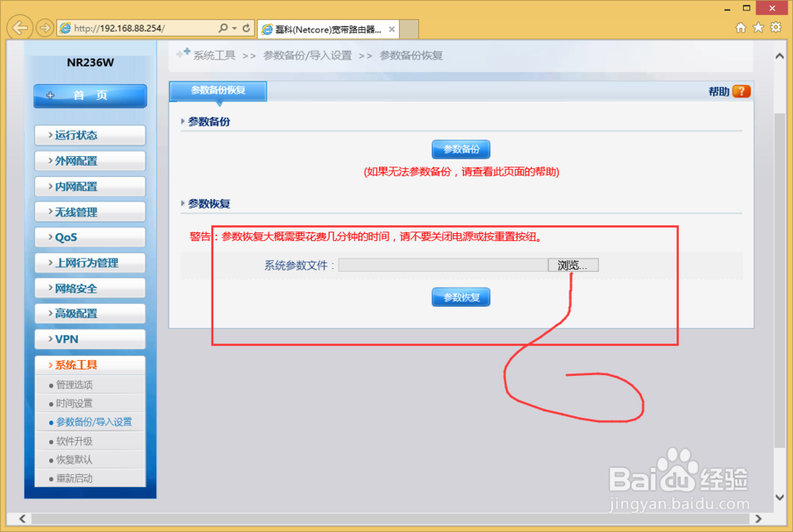
Task: Click the 系统参数文件 file path field
Action: [443, 265]
